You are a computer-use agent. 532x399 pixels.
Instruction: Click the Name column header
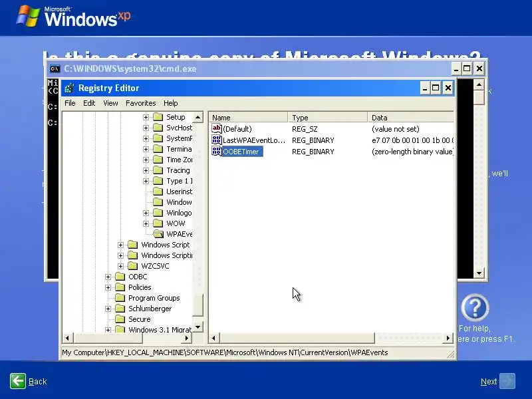point(248,118)
